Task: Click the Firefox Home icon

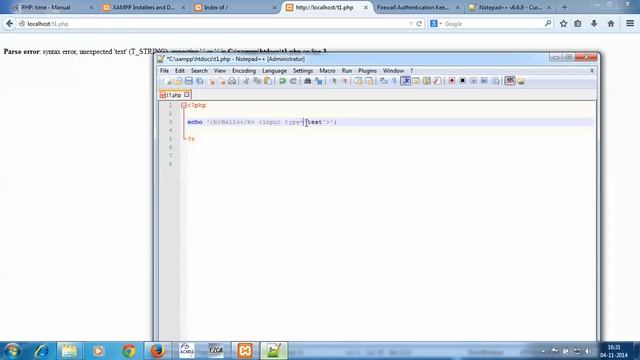Action: point(611,24)
